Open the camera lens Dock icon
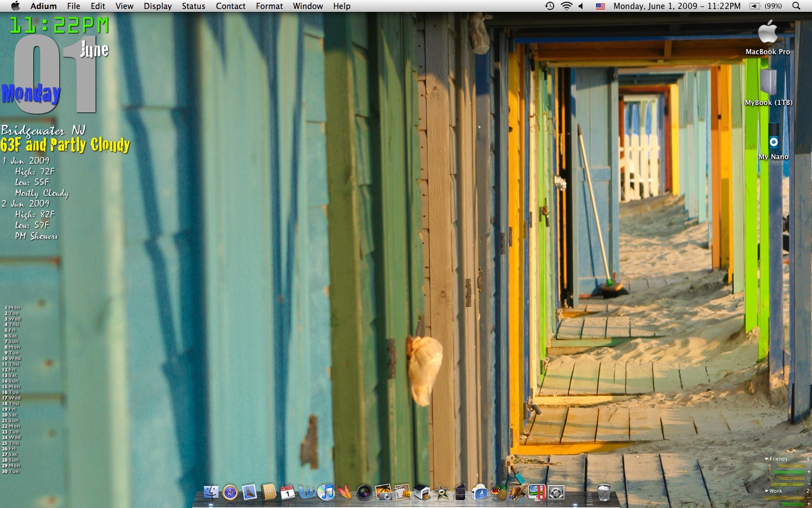This screenshot has width=812, height=508. [x=364, y=492]
